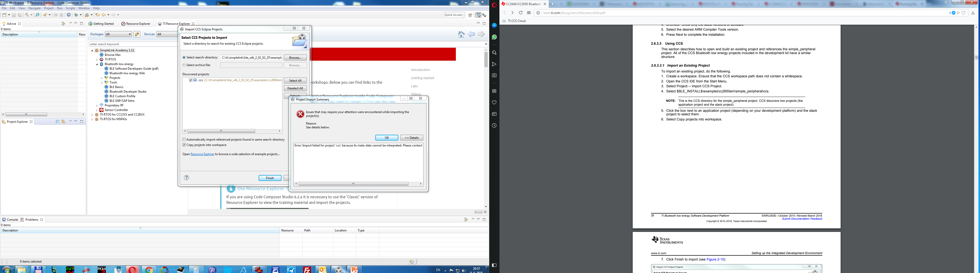980x273 pixels.
Task: Uncheck the ccs discovered project checkbox
Action: click(x=191, y=80)
